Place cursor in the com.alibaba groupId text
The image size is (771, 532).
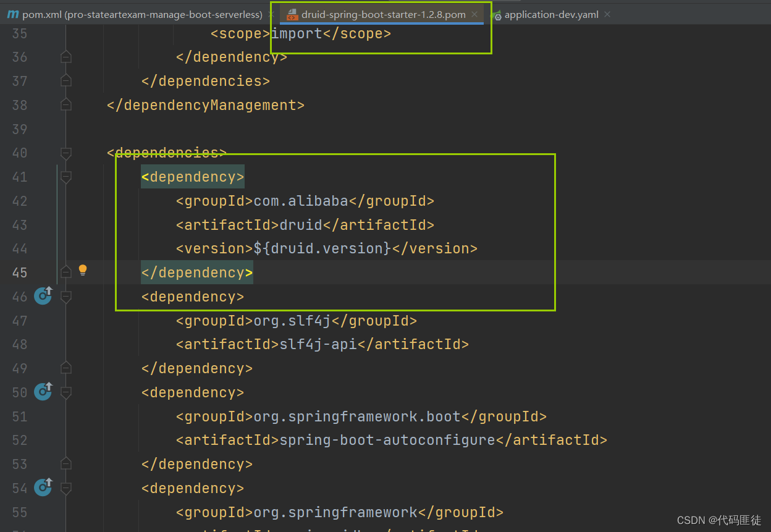[x=300, y=200]
